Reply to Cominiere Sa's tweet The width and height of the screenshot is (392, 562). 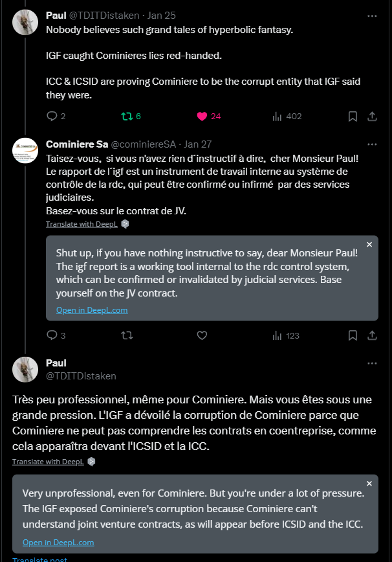click(x=52, y=335)
